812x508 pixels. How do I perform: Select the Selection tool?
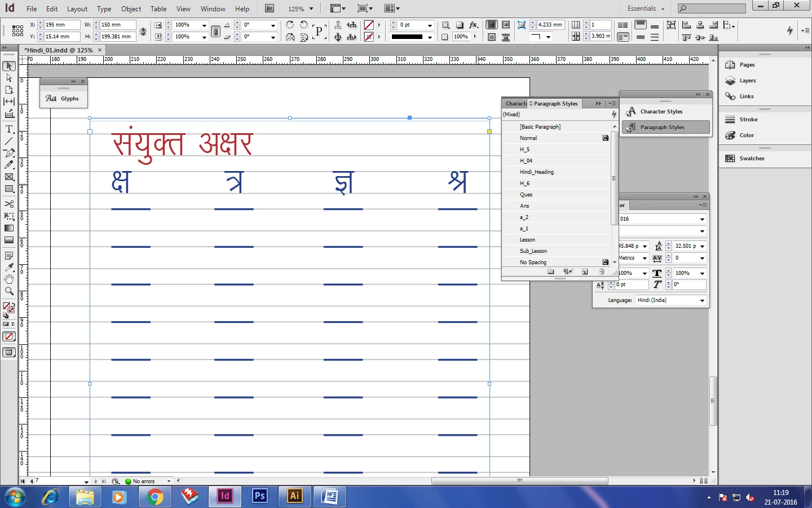(x=9, y=66)
